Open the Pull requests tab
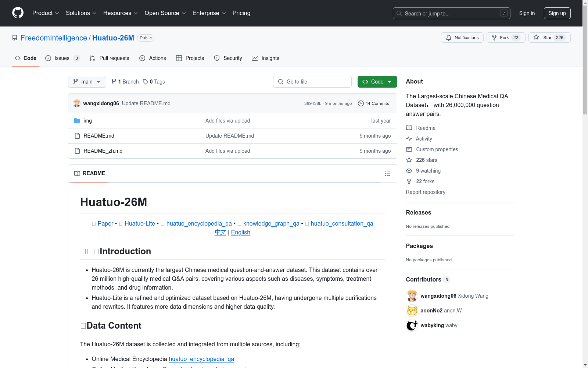This screenshot has height=368, width=588. pyautogui.click(x=110, y=58)
